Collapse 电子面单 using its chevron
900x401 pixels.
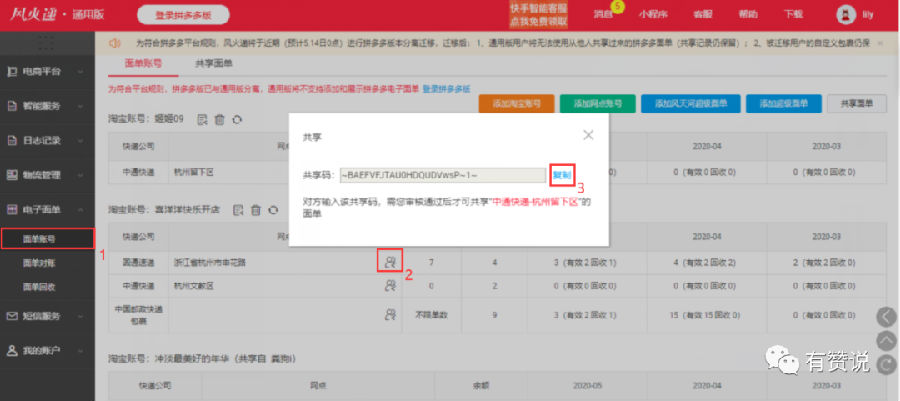[x=80, y=210]
